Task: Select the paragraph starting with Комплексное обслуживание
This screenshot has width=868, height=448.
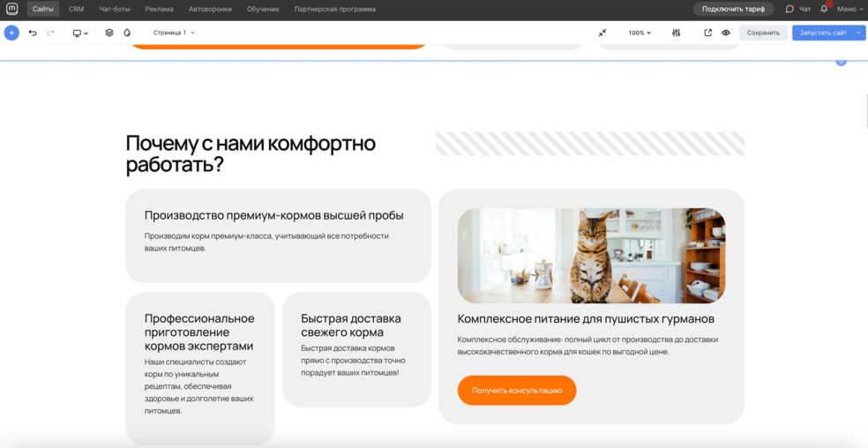Action: pyautogui.click(x=587, y=346)
